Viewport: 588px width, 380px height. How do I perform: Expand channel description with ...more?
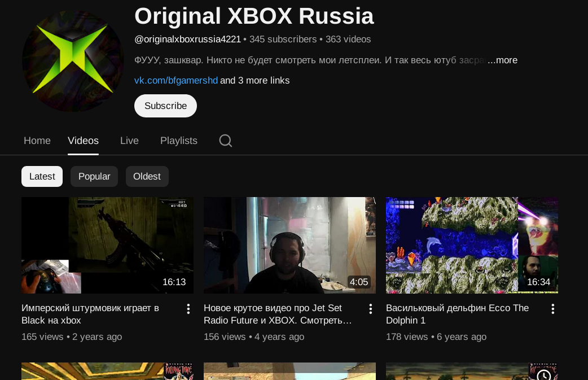tap(502, 60)
